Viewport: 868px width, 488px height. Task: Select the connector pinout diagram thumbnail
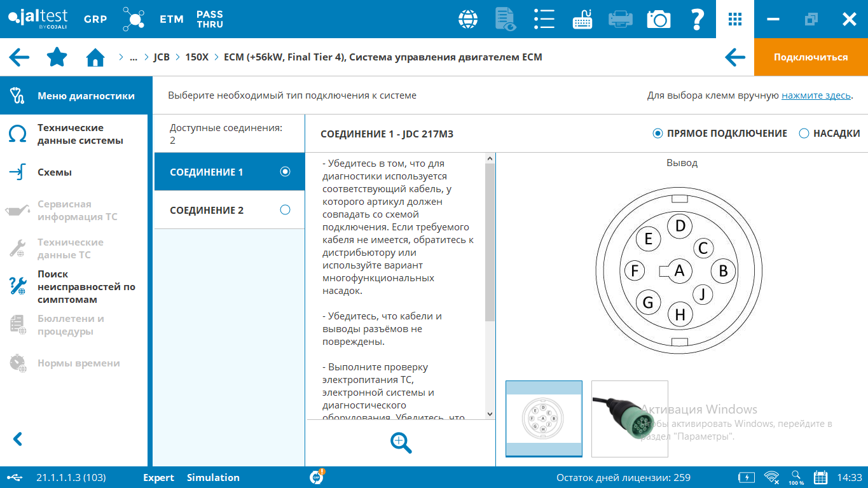pyautogui.click(x=544, y=419)
